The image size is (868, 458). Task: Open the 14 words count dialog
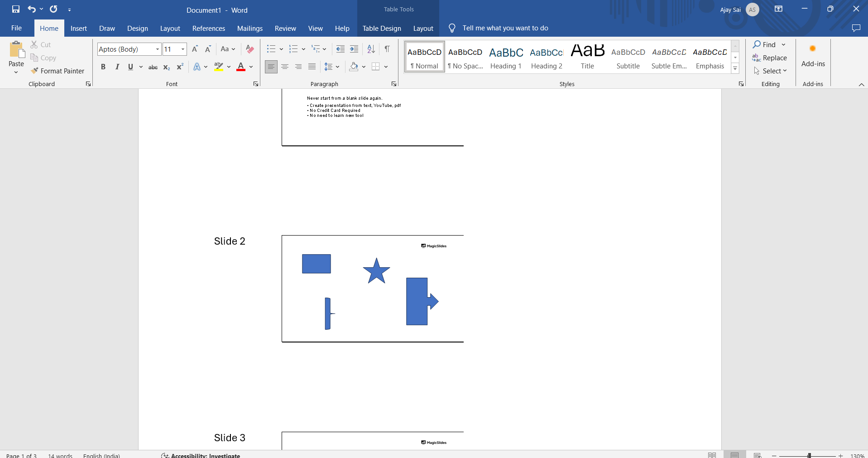(60, 455)
